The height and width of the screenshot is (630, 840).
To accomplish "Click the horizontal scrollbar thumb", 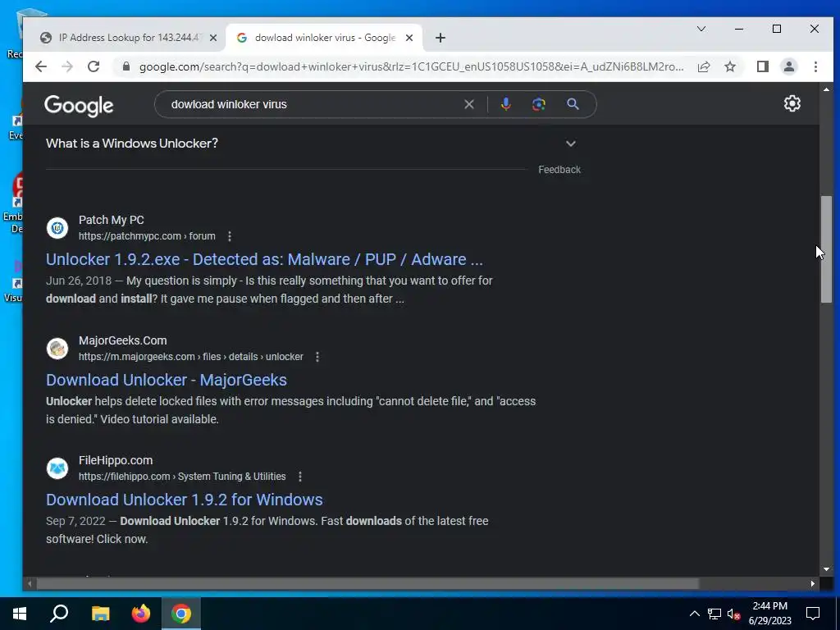I will (x=367, y=583).
